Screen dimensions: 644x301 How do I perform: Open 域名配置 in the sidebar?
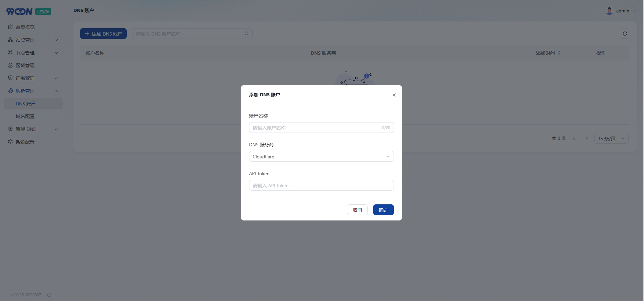click(25, 116)
